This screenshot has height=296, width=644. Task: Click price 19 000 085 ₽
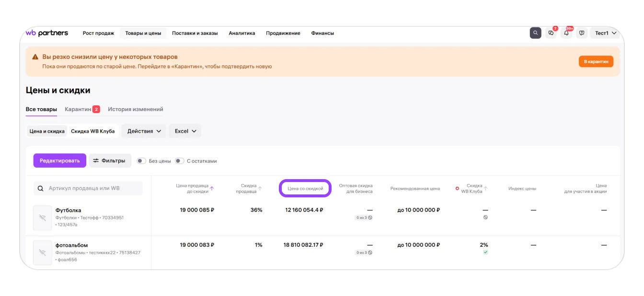pyautogui.click(x=197, y=210)
